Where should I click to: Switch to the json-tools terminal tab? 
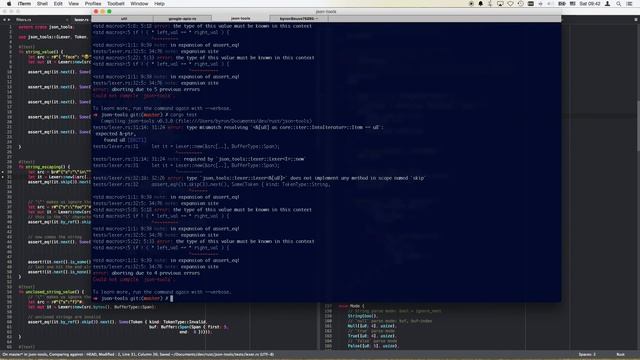(240, 18)
